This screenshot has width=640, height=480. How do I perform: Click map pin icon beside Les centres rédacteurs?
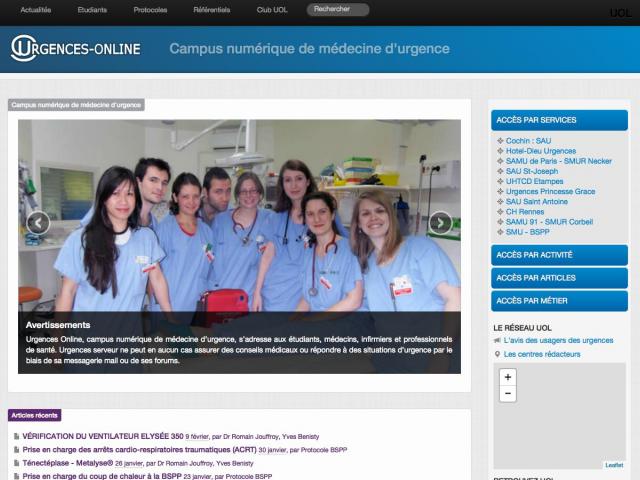(497, 354)
